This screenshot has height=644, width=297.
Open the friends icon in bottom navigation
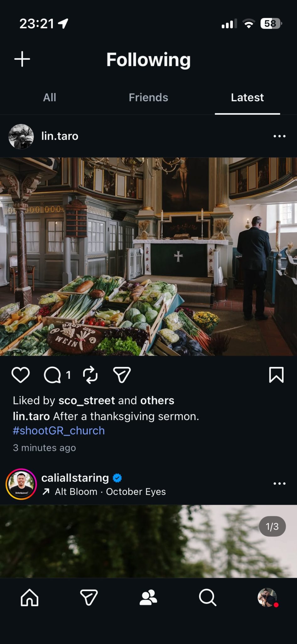[x=148, y=597]
